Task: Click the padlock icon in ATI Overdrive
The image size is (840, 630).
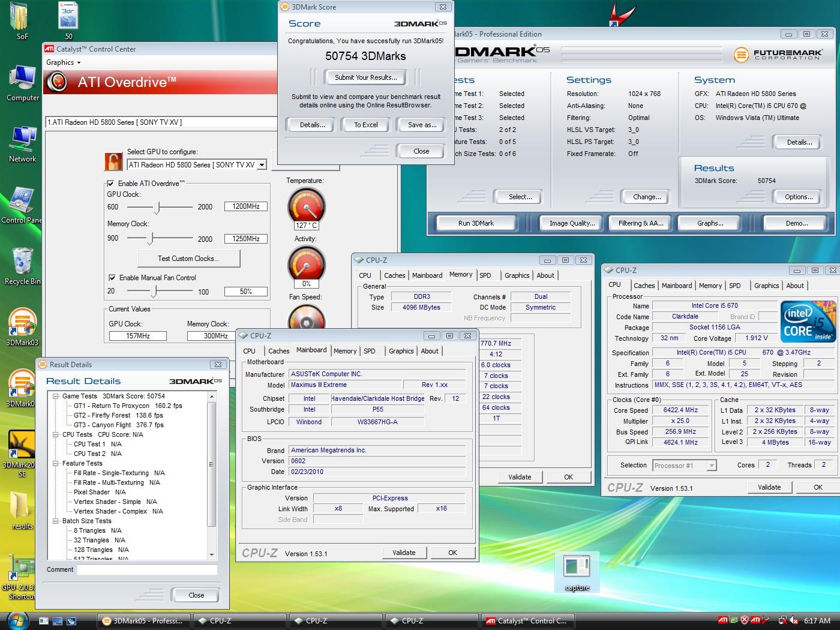Action: pos(113,161)
